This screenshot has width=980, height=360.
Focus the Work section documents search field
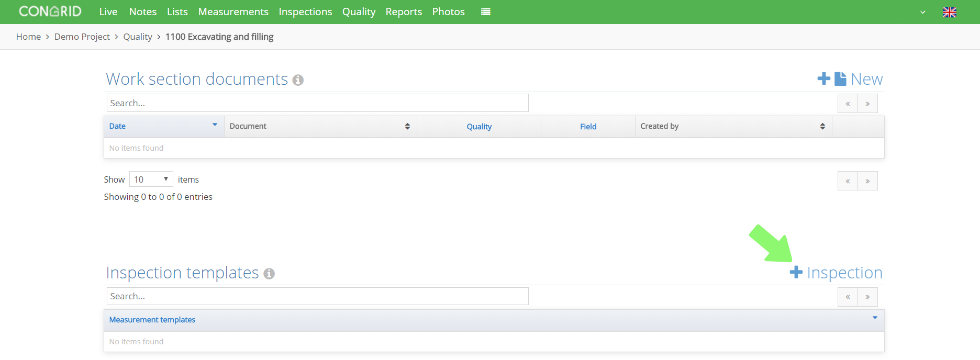coord(318,103)
